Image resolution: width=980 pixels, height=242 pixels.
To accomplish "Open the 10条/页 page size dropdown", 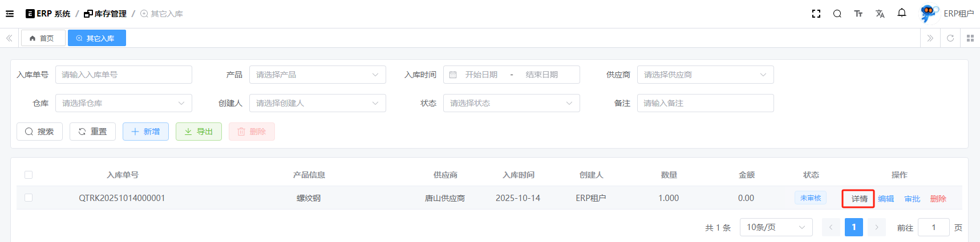I will click(775, 227).
